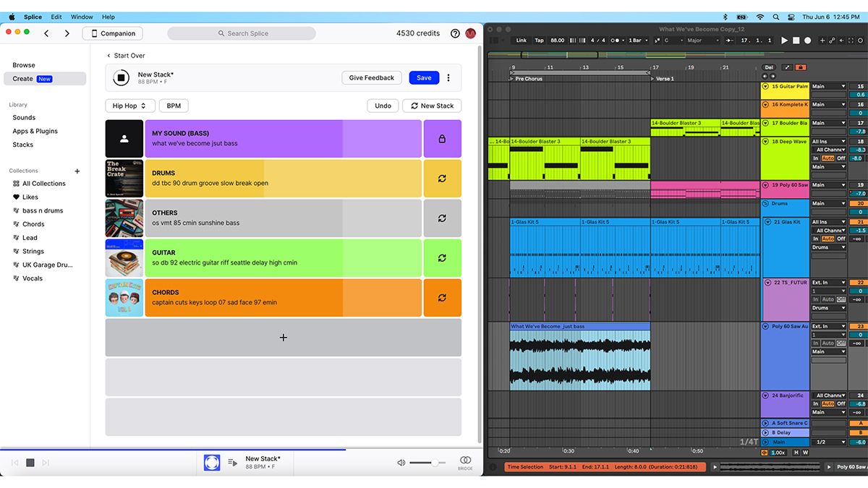Enable Link sync in Ableton's transport
Image resolution: width=868 pixels, height=488 pixels.
pyautogui.click(x=522, y=40)
